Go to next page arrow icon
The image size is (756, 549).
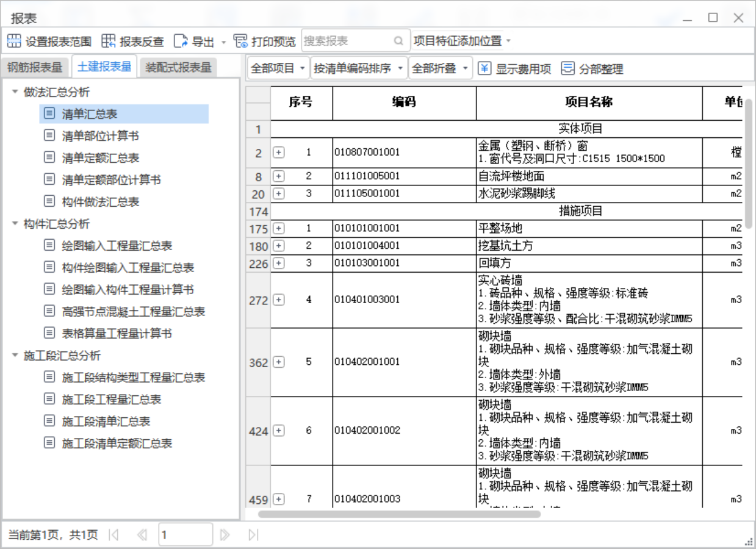point(225,535)
